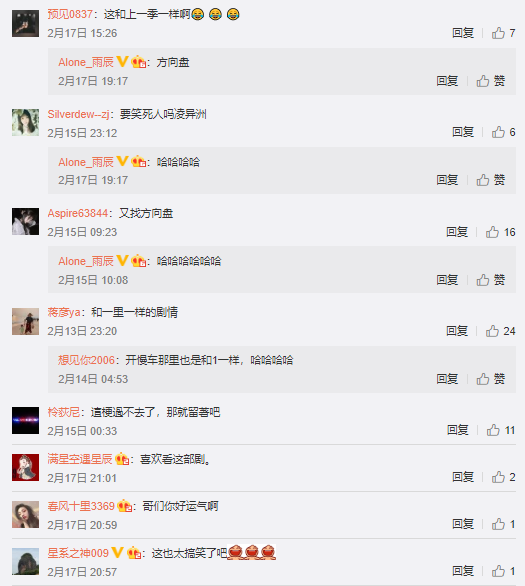Viewport: 525px width, 586px height.
Task: Open 星系之神009's profile via username
Action: 78,553
